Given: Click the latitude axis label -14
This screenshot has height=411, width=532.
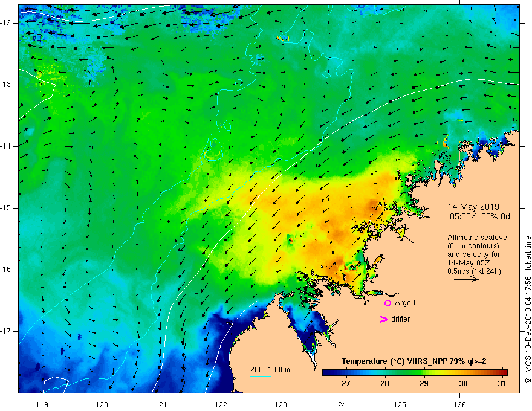Looking at the screenshot, I should pos(6,146).
